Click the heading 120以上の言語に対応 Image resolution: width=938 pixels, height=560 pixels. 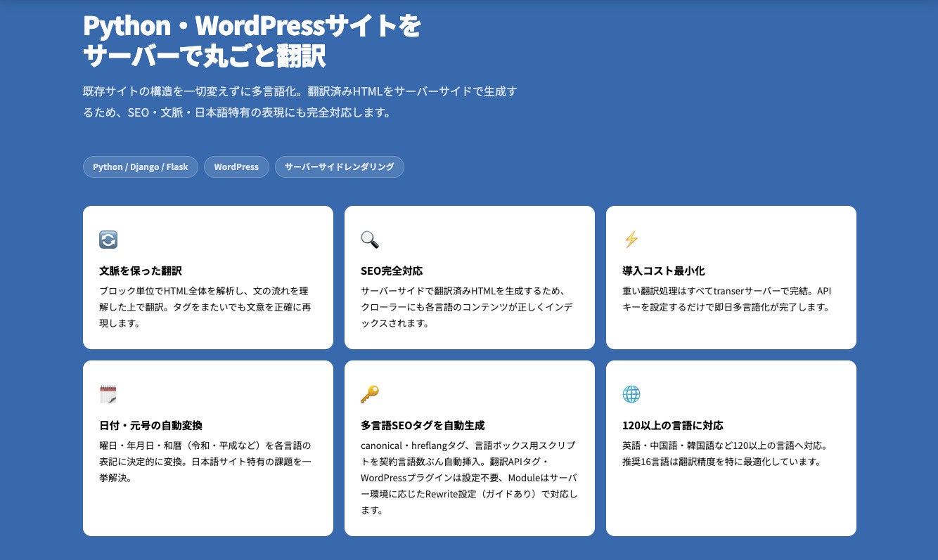tap(673, 425)
